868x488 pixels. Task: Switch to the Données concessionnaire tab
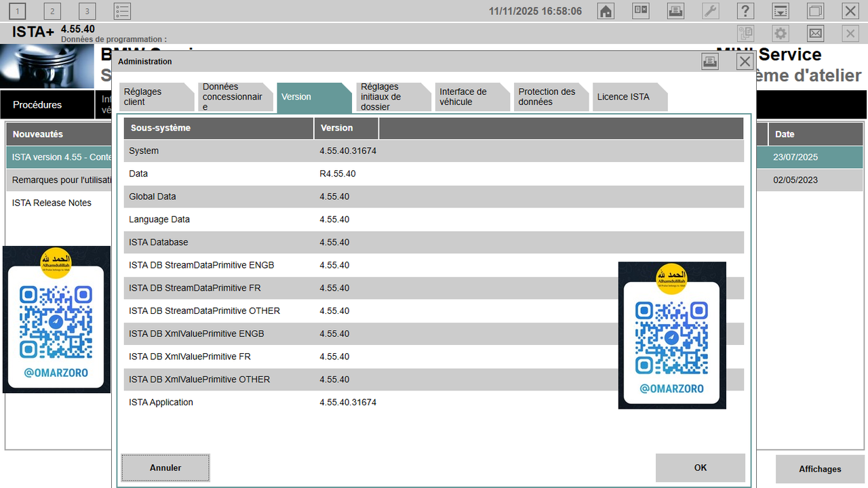[x=235, y=97]
